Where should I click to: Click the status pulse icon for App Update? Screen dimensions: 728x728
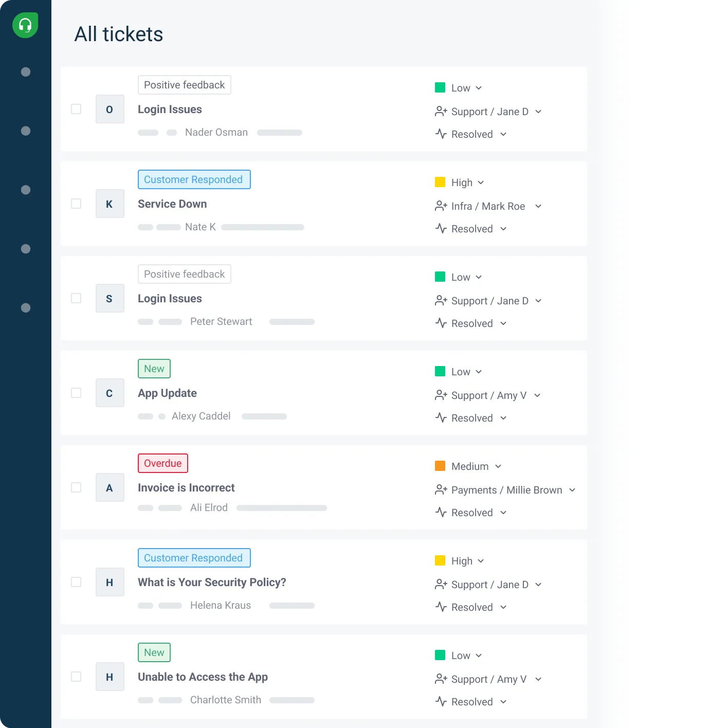(441, 418)
